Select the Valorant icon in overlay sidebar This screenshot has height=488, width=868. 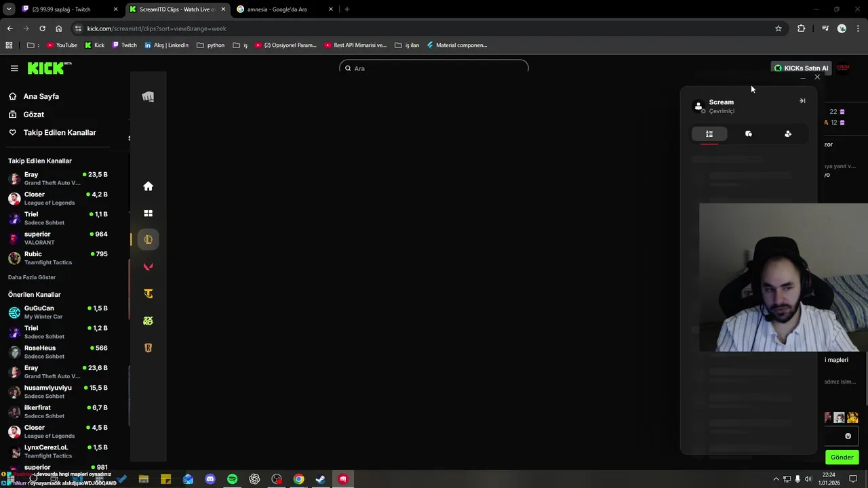[x=148, y=266]
